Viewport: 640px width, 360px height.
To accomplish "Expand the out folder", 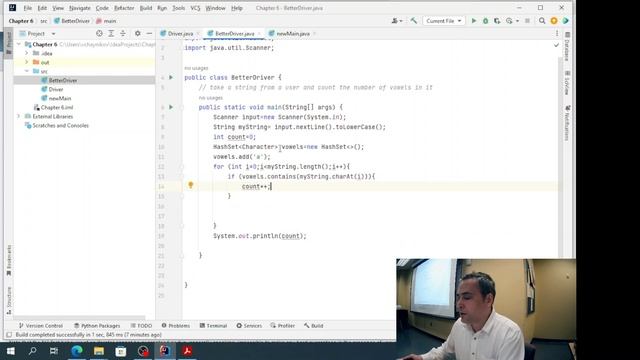I will (x=27, y=62).
